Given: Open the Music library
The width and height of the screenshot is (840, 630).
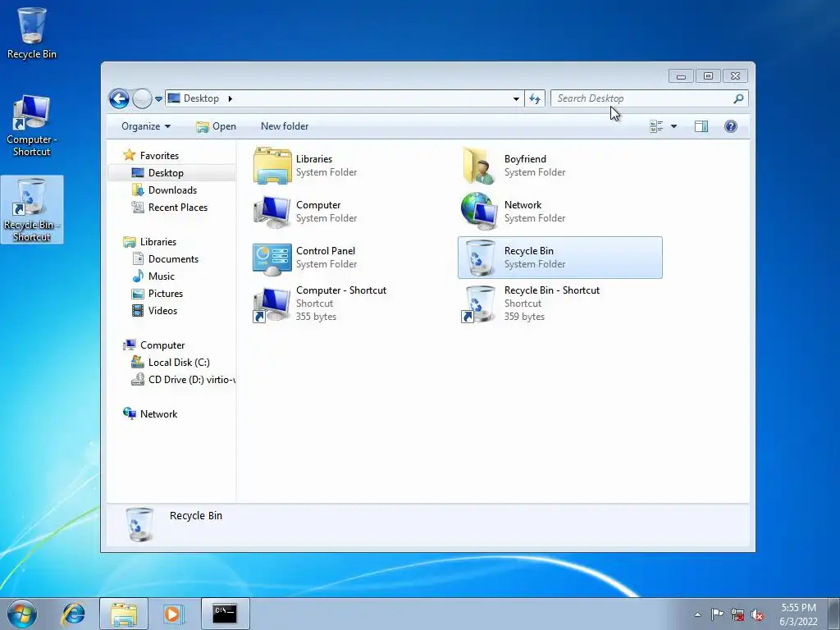Looking at the screenshot, I should click(x=162, y=276).
